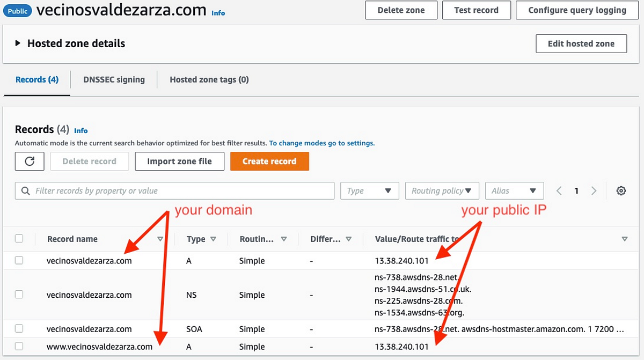
Task: Click inside the records filter field
Action: pyautogui.click(x=161, y=190)
